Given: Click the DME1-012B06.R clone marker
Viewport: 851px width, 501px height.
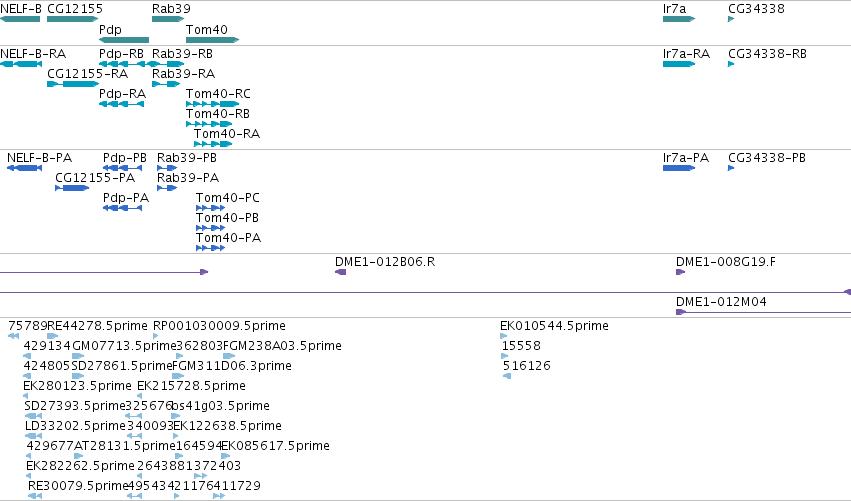Looking at the screenshot, I should (341, 272).
